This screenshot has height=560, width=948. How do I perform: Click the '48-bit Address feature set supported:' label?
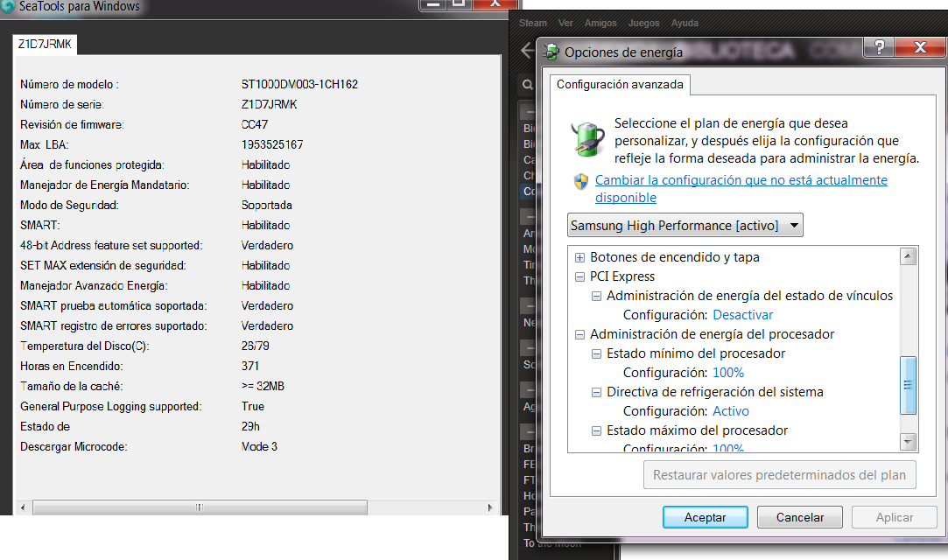coord(111,245)
